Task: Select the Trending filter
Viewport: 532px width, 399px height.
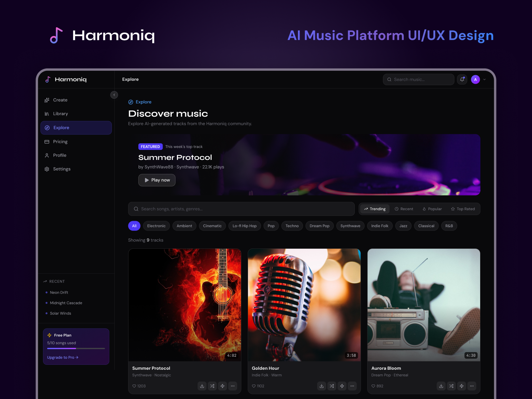Action: click(x=374, y=209)
